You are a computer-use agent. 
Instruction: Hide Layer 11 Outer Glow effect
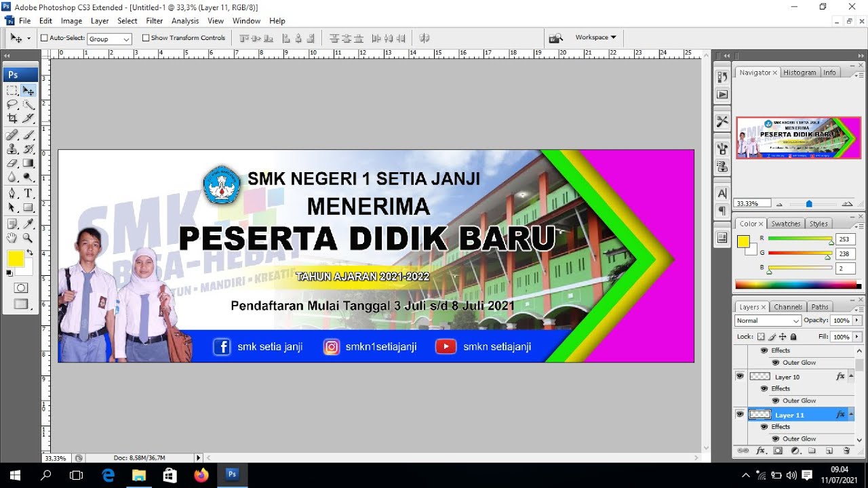tap(776, 439)
